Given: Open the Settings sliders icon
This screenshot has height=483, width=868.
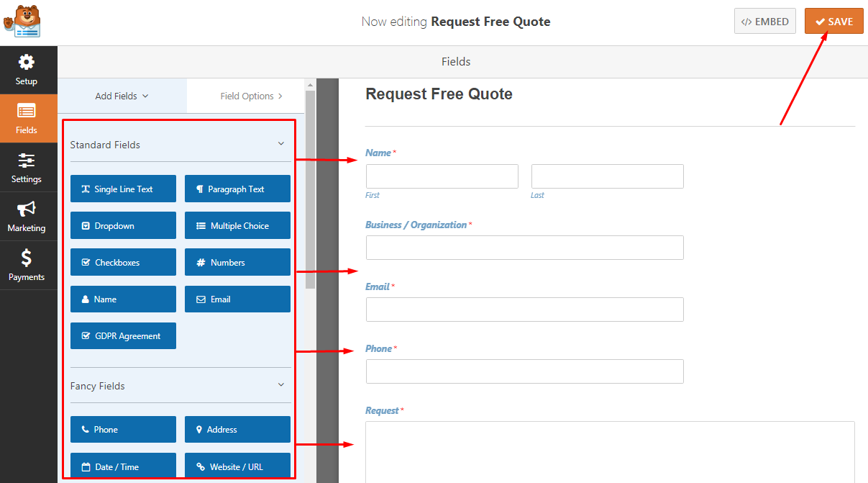Looking at the screenshot, I should pos(27,161).
